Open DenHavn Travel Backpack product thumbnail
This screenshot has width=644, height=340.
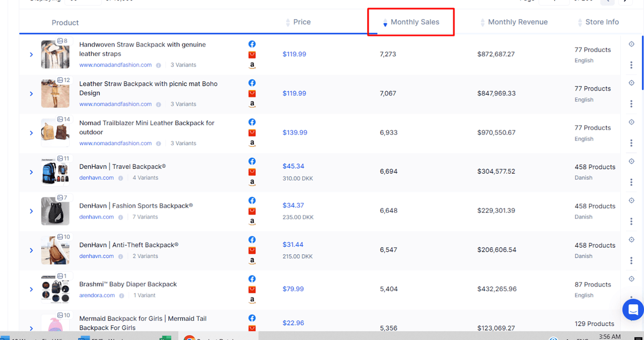[x=55, y=172]
